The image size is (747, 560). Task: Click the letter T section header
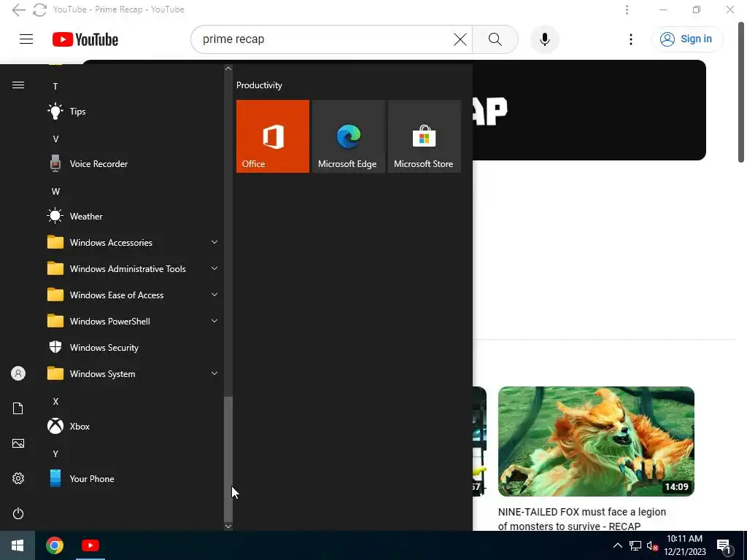click(x=55, y=87)
